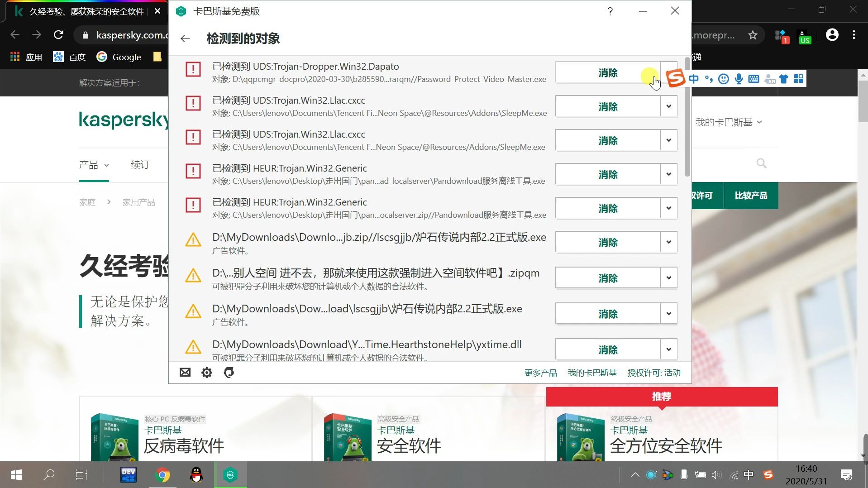Open 更多产品 link
Image resolution: width=868 pixels, height=488 pixels.
pyautogui.click(x=540, y=373)
